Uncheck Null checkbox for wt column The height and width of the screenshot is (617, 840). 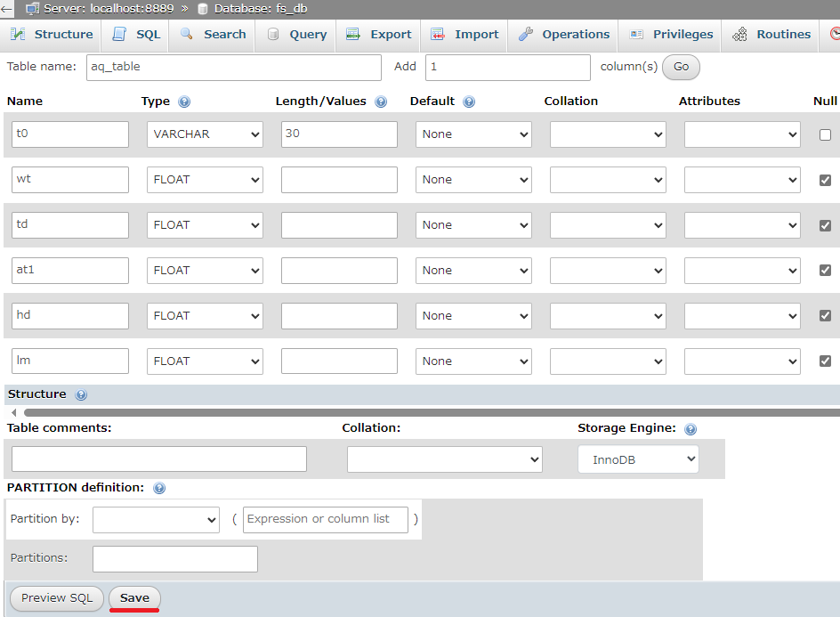[x=826, y=180]
